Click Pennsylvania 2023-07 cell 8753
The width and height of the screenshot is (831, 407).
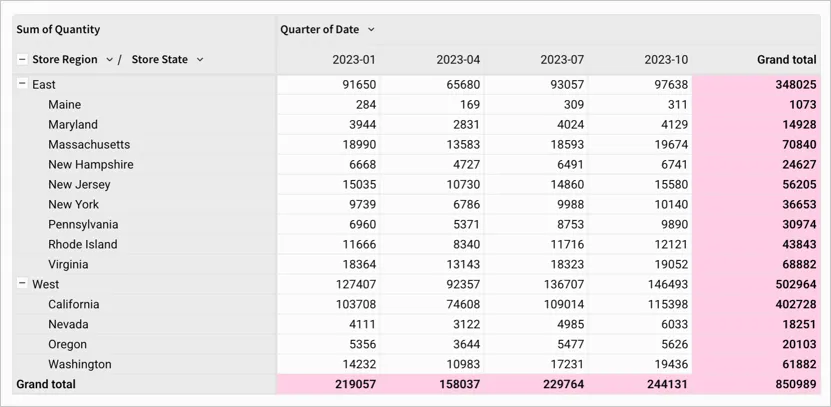(536, 224)
